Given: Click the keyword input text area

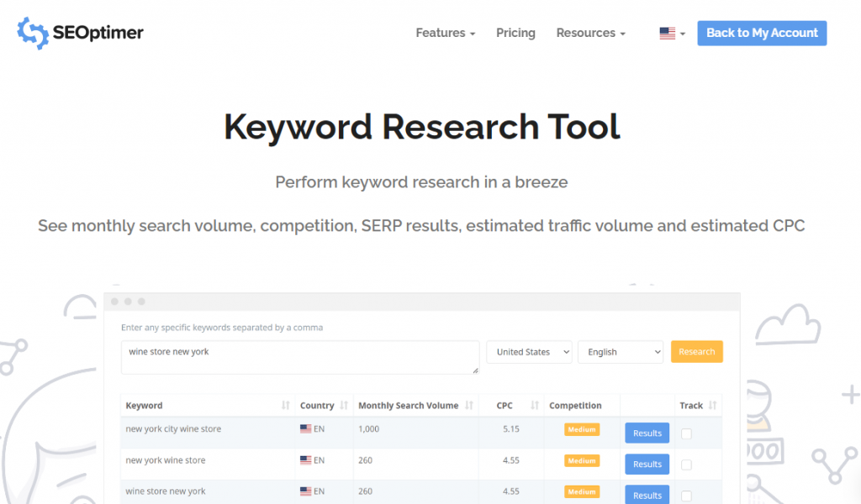Looking at the screenshot, I should click(x=299, y=357).
